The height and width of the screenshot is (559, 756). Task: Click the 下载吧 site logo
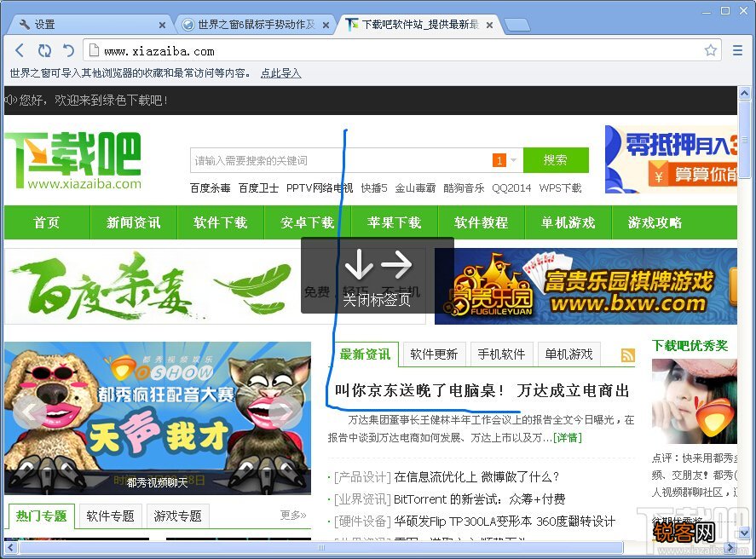click(73, 160)
